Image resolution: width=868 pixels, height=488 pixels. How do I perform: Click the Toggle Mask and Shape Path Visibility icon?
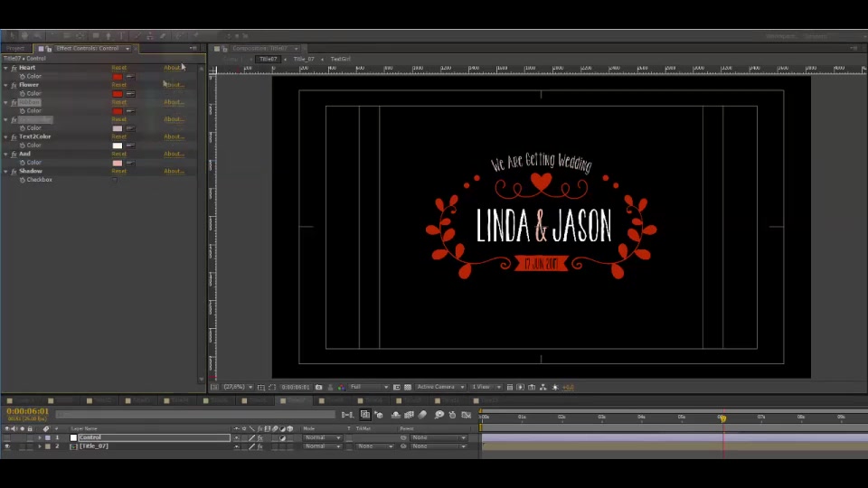[272, 388]
